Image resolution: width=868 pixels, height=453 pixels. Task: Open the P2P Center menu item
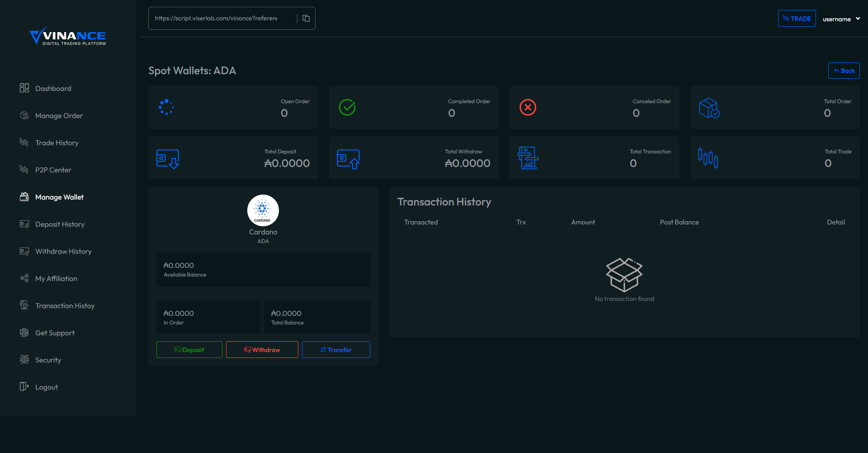click(53, 170)
